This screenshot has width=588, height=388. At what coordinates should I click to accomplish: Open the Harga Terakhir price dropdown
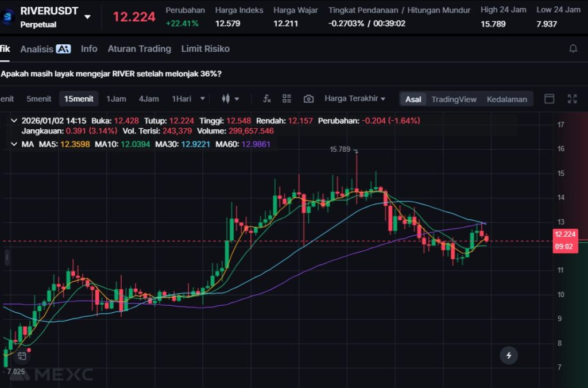point(354,99)
